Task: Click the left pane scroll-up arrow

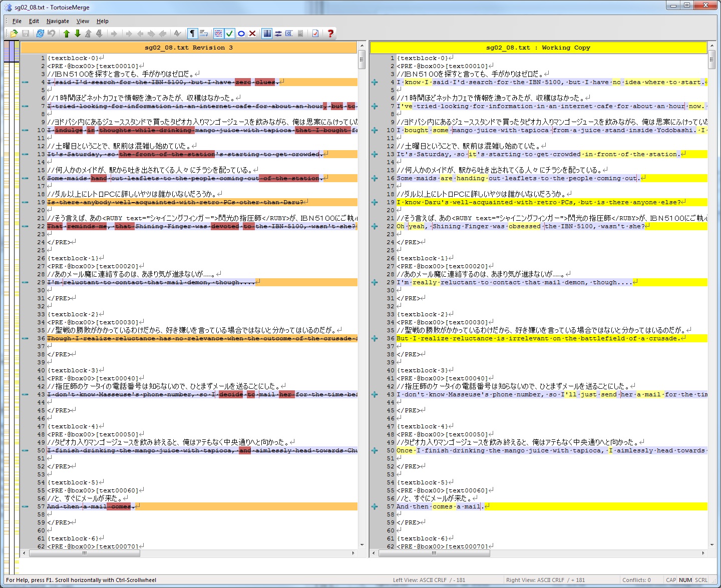Action: pos(362,46)
